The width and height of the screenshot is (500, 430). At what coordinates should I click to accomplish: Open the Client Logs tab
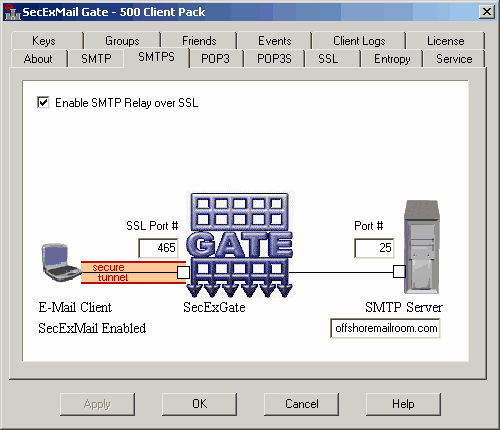[x=359, y=41]
